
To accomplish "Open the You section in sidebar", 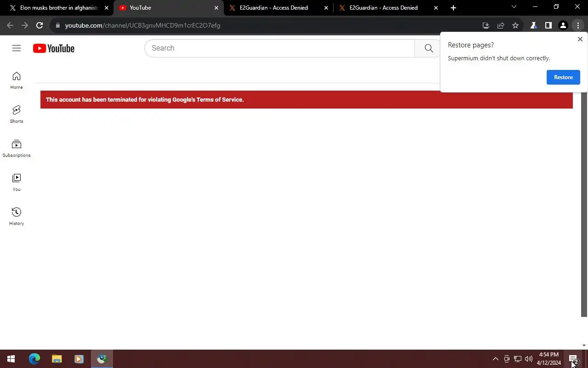I will pos(17,183).
